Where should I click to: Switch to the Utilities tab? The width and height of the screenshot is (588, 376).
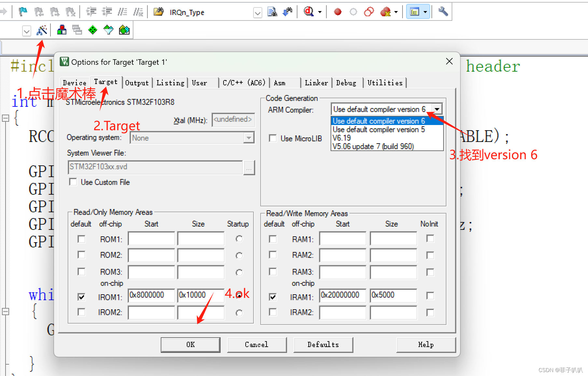coord(385,83)
